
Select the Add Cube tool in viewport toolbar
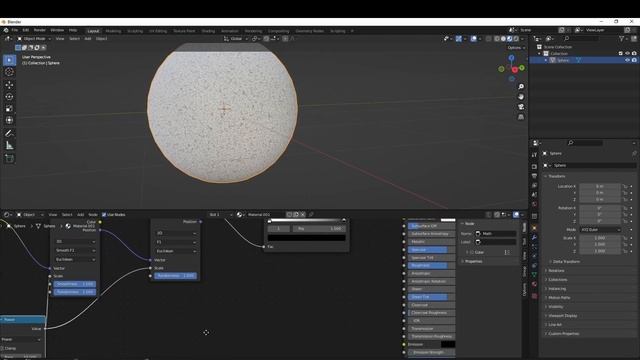pos(9,159)
